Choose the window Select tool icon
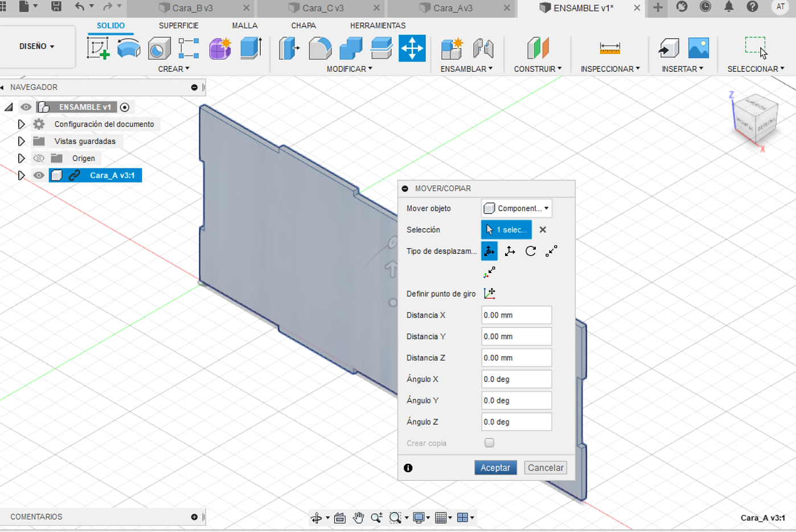 point(756,48)
